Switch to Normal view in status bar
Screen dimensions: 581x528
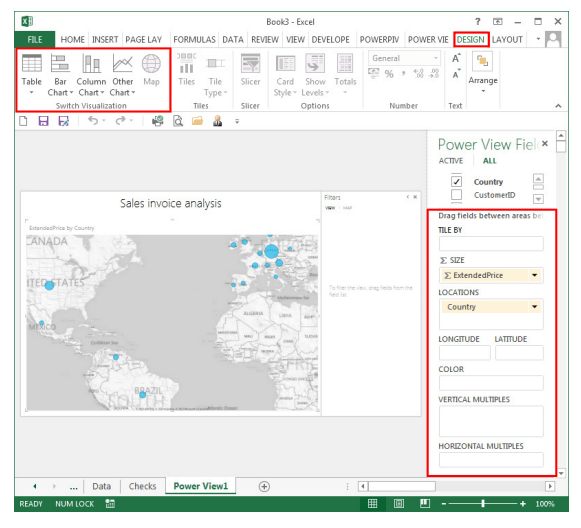click(372, 503)
